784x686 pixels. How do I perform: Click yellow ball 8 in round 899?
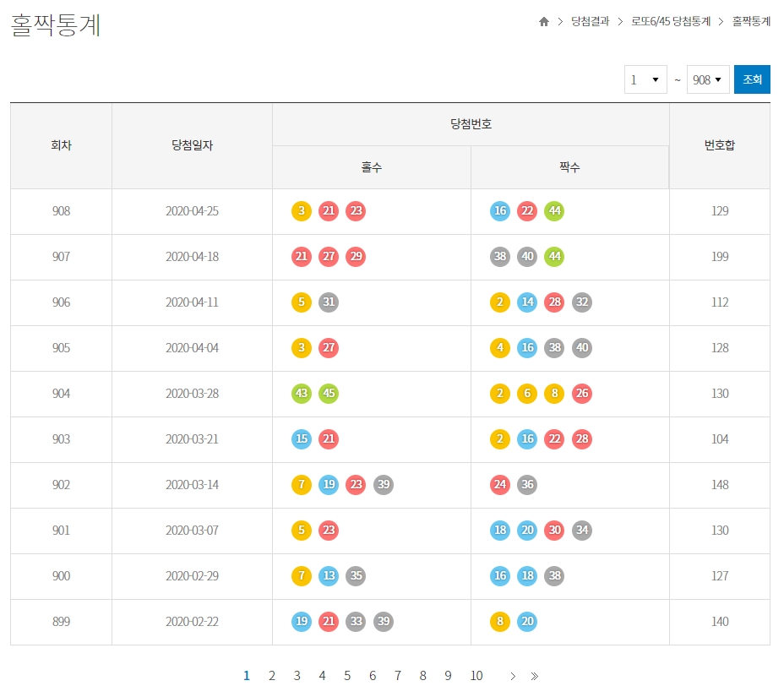[x=500, y=622]
